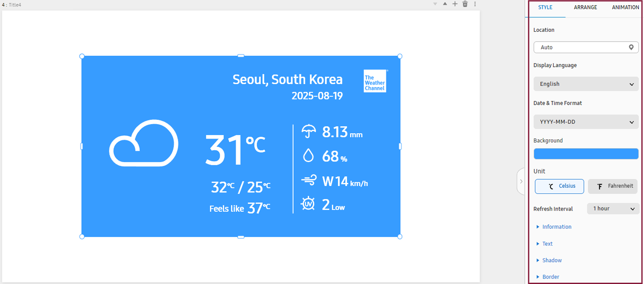
Task: Open the Refresh Interval dropdown
Action: point(613,209)
